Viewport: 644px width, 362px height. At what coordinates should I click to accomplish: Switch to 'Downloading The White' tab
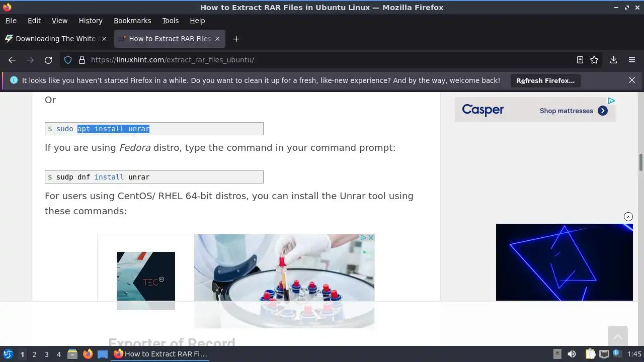click(x=55, y=39)
